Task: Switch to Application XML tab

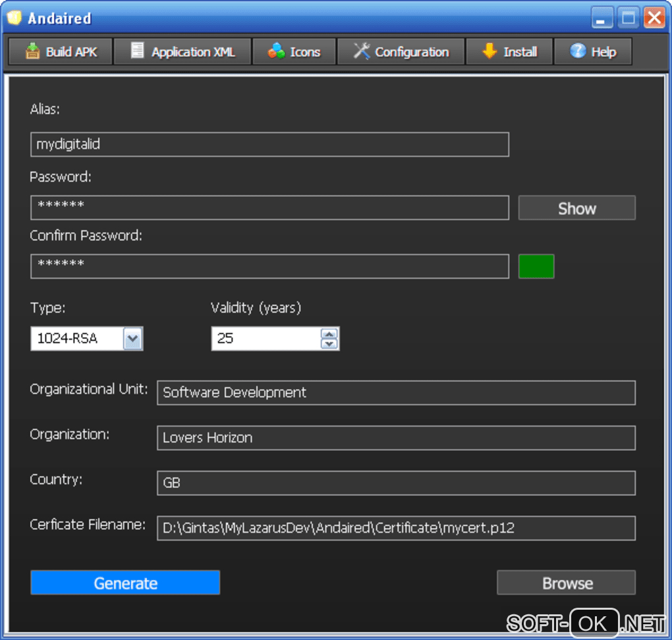Action: click(x=182, y=52)
